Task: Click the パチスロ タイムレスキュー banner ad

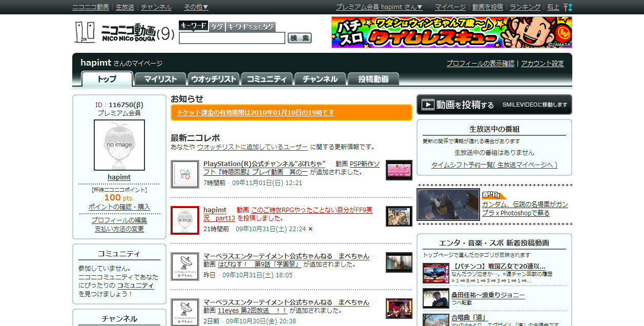Action: click(x=452, y=32)
